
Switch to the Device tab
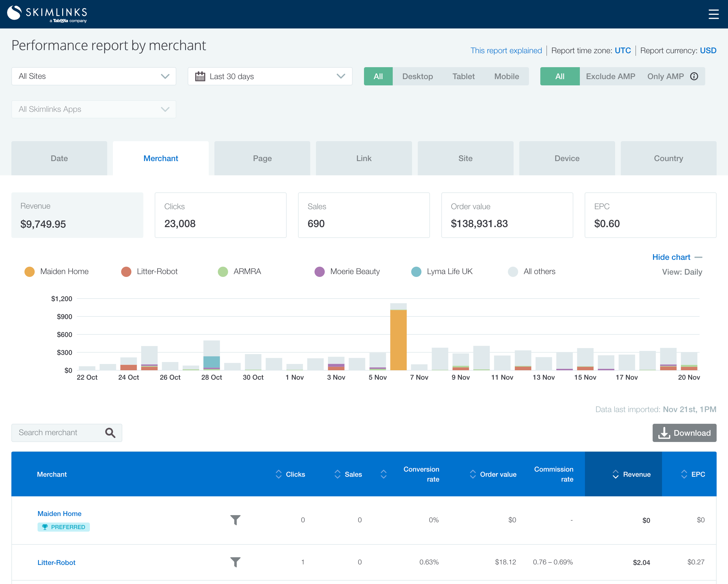(567, 158)
